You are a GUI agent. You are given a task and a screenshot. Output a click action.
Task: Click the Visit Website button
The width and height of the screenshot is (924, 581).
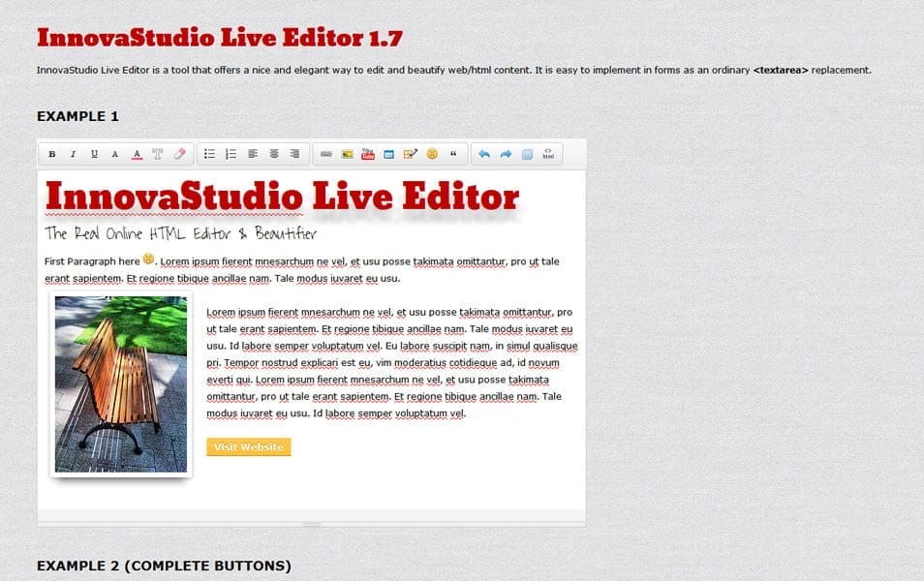tap(249, 446)
